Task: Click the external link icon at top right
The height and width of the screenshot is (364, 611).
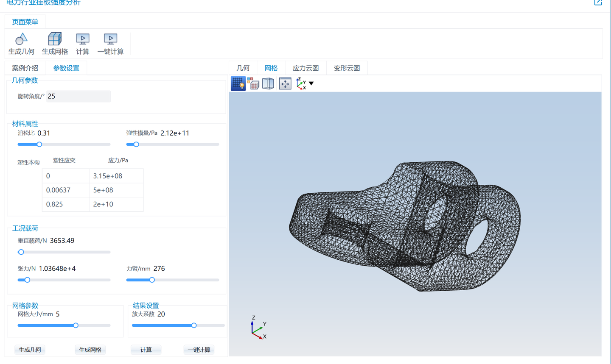Action: coord(598,3)
